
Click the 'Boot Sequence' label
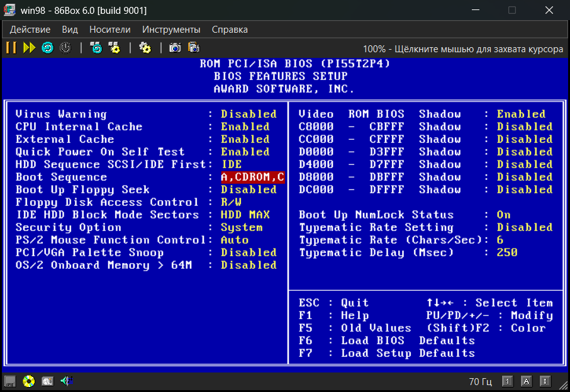(x=61, y=177)
